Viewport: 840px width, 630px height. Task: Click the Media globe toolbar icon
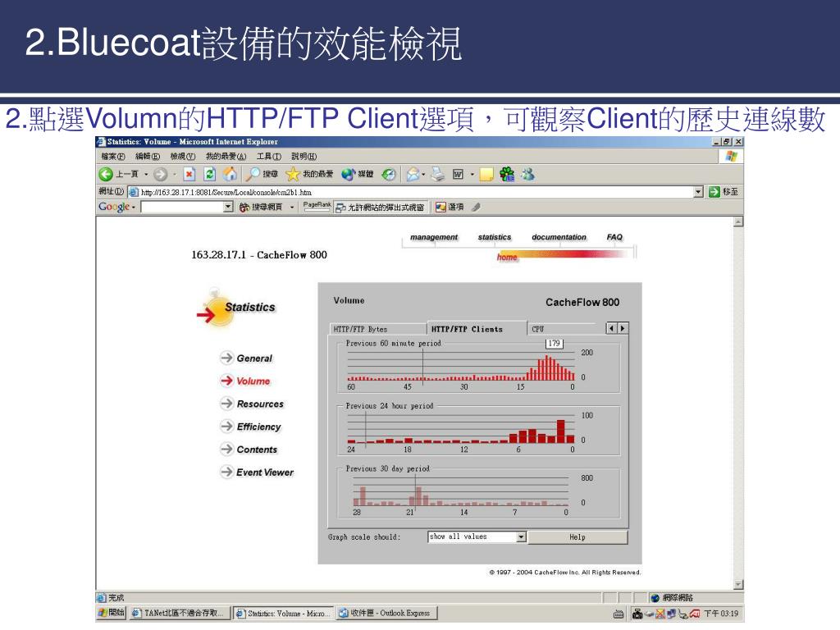click(x=349, y=174)
